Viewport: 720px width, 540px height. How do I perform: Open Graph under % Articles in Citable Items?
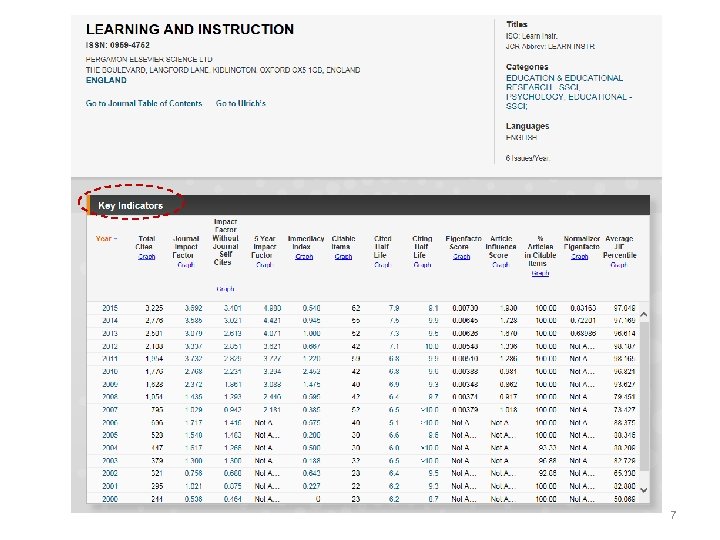tap(540, 273)
